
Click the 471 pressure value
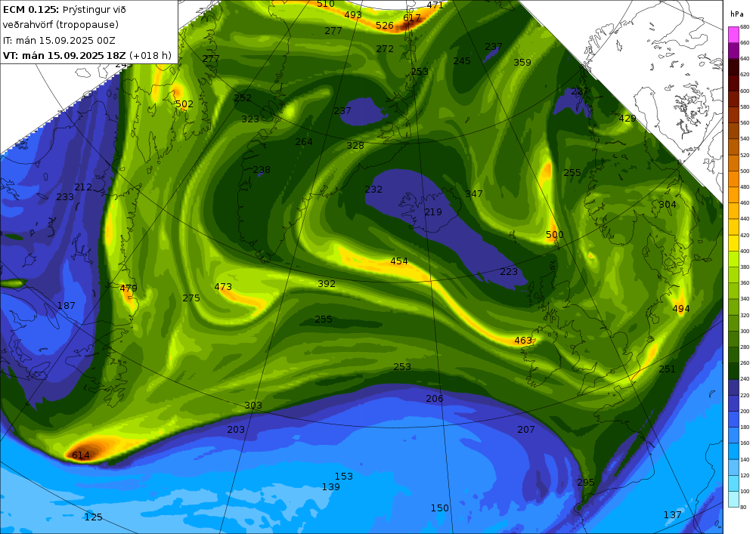tap(435, 5)
